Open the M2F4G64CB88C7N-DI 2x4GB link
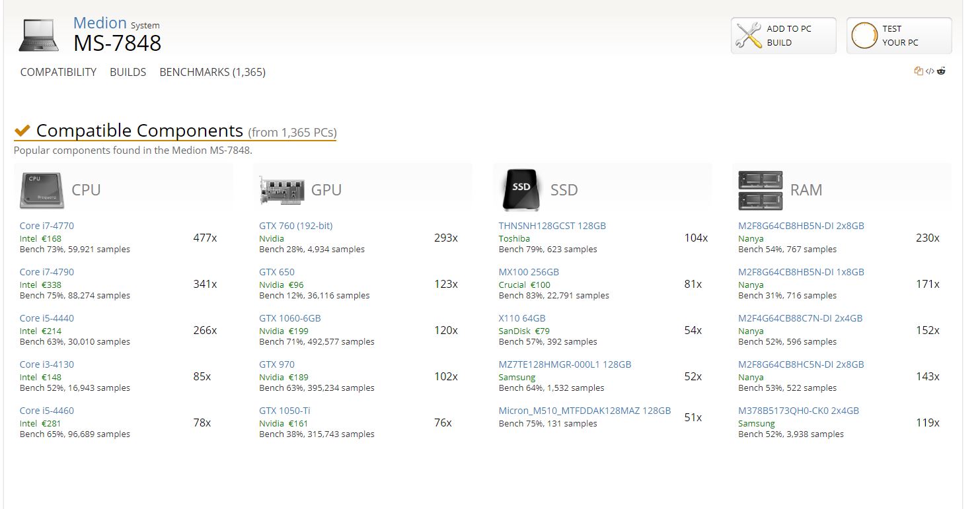The height and width of the screenshot is (509, 980). coord(800,318)
